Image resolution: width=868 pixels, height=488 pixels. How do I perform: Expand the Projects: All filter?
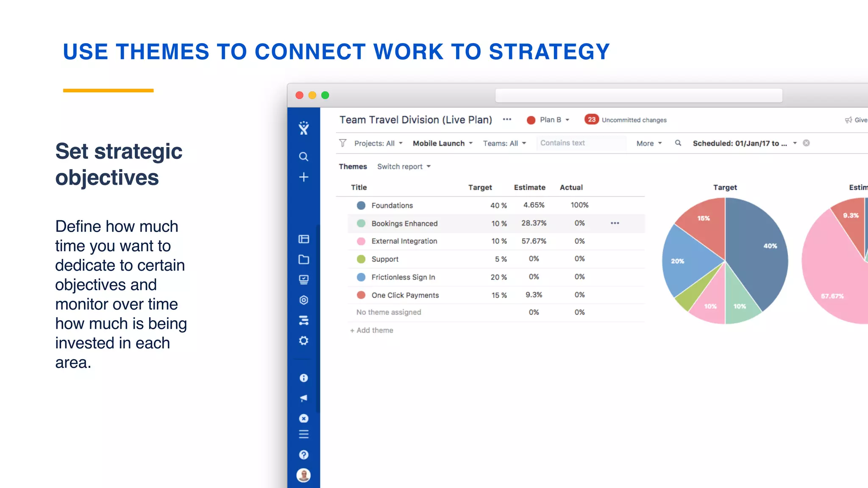378,143
